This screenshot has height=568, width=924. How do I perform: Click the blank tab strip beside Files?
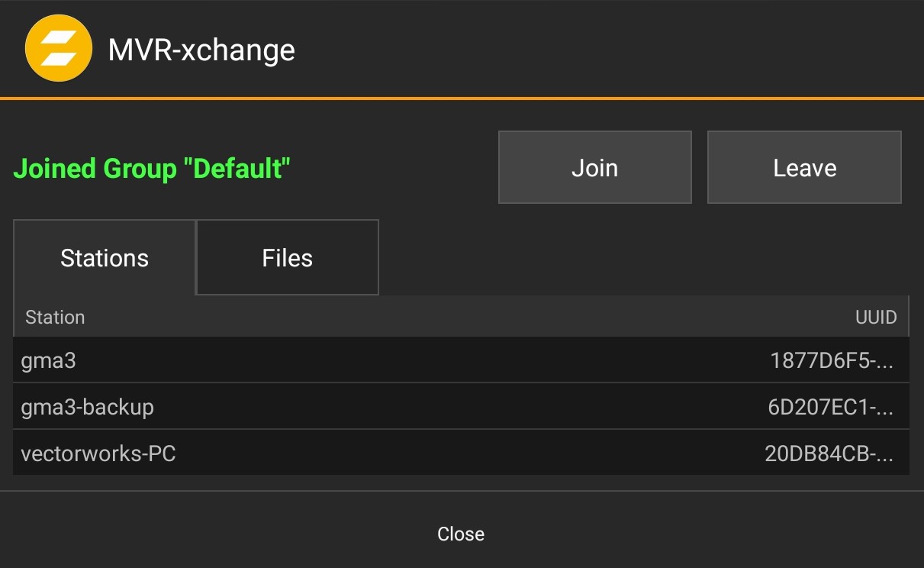point(641,258)
